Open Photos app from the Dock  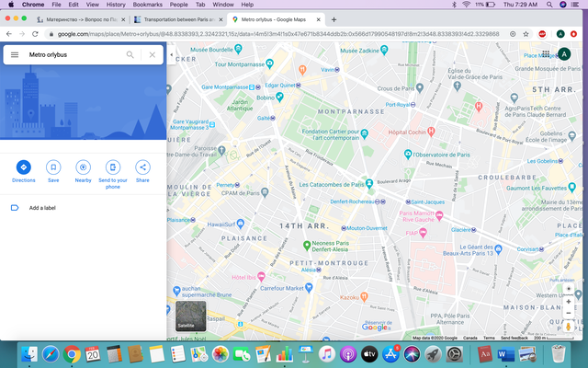click(220, 353)
